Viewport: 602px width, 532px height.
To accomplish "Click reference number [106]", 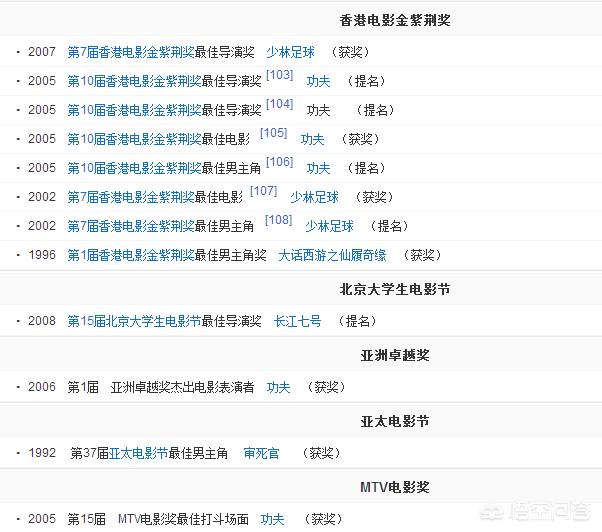I will click(280, 162).
